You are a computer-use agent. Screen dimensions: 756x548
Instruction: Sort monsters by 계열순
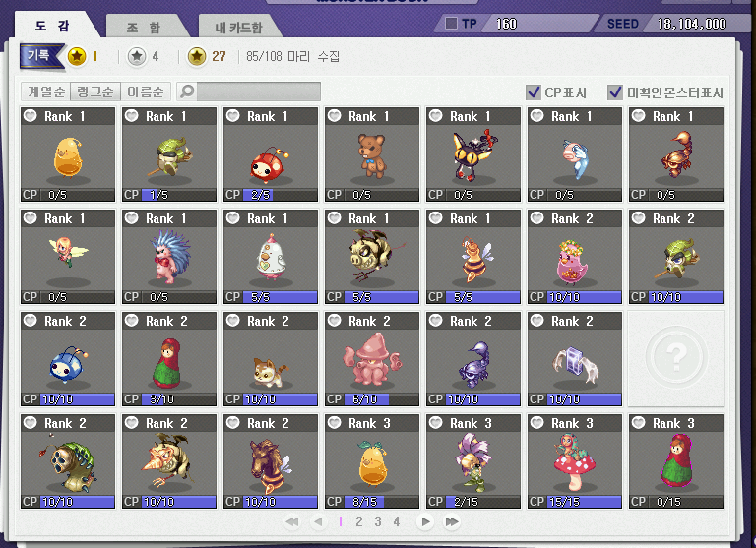(46, 91)
